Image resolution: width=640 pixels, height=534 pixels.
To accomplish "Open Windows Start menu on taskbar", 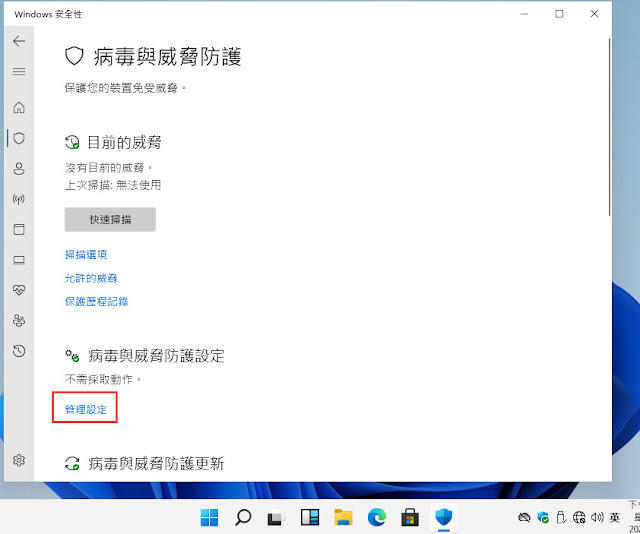I will pyautogui.click(x=209, y=518).
